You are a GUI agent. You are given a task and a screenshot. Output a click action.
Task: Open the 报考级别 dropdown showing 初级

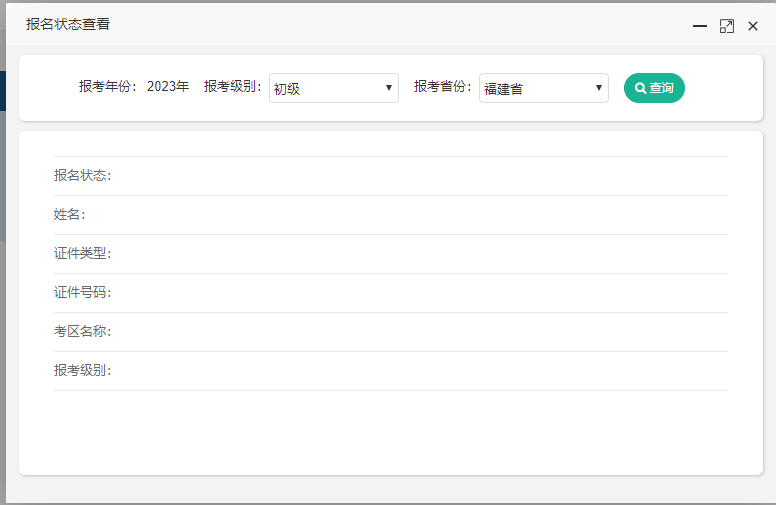click(x=333, y=88)
